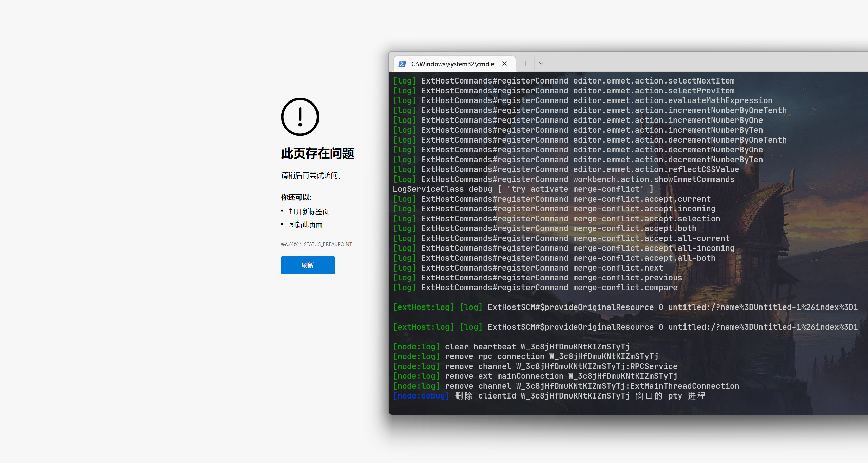The width and height of the screenshot is (868, 463).
Task: Click the 此页存在问题 heading
Action: [317, 153]
